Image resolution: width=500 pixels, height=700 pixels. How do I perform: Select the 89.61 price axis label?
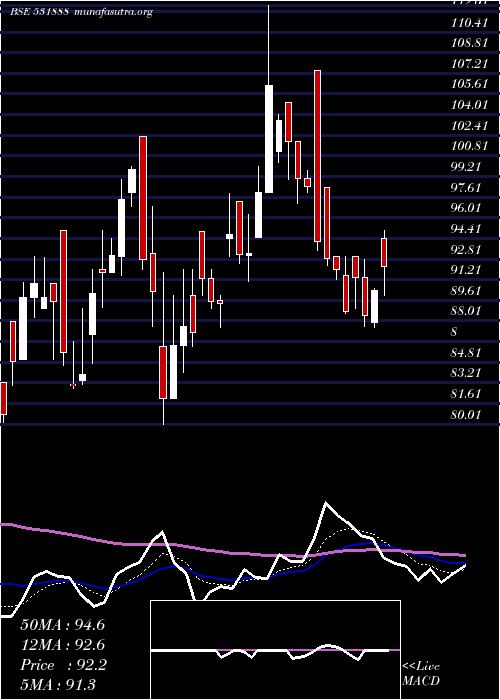point(466,290)
